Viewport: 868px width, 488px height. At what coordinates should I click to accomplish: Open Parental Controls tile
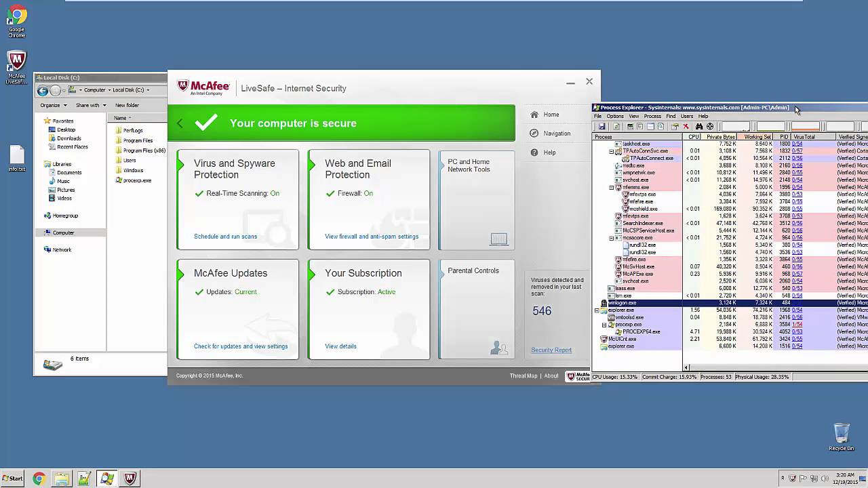pos(477,308)
